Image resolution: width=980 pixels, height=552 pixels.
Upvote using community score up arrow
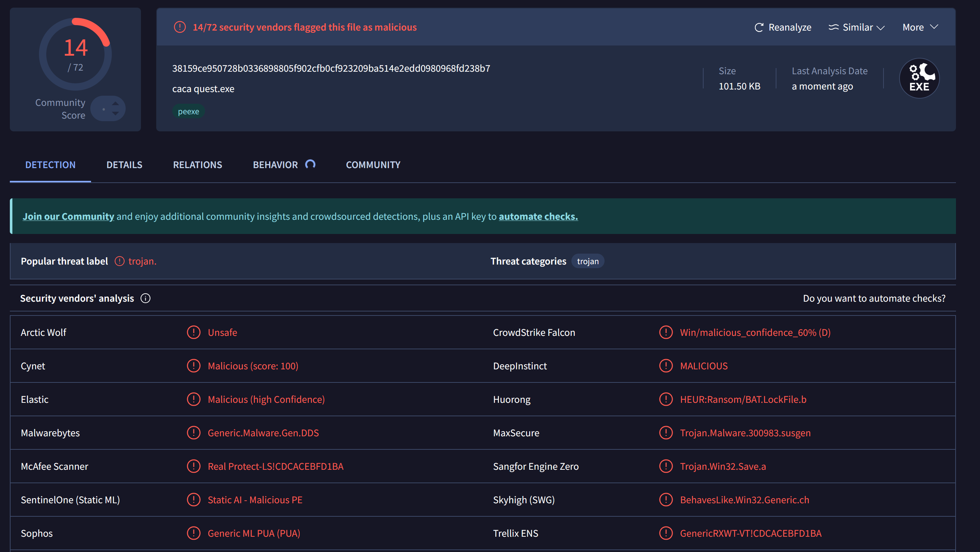[x=116, y=104]
